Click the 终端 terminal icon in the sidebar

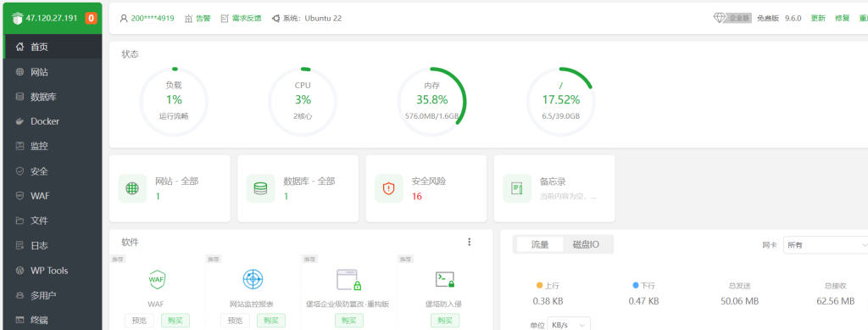point(20,320)
